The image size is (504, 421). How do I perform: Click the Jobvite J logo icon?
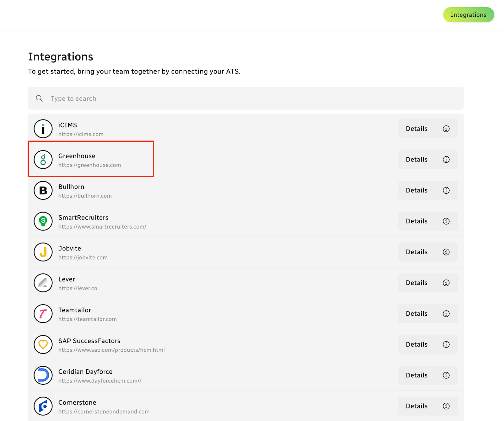click(43, 252)
